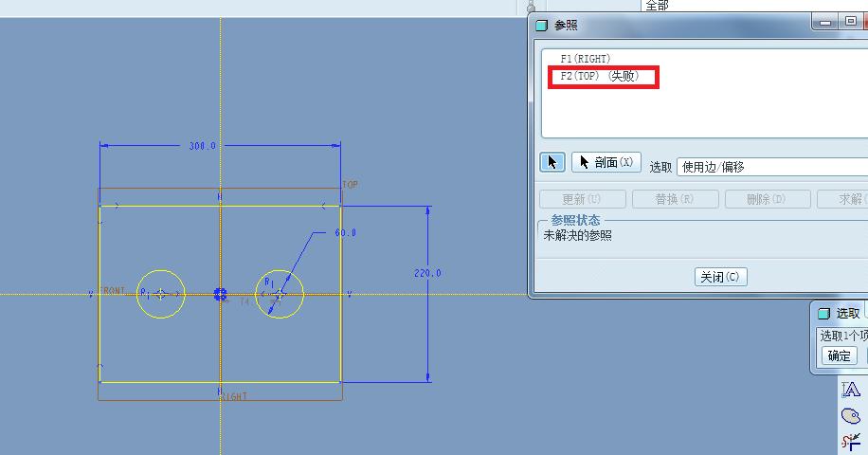Click the 300.0 width dimension
The height and width of the screenshot is (455, 868).
point(202,146)
